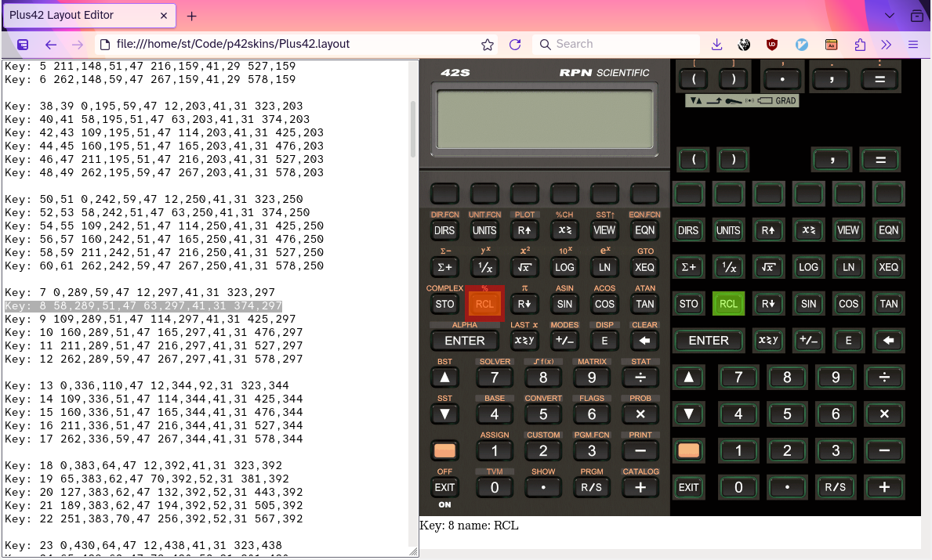This screenshot has height=560, width=932.
Task: Click the divide key on the left calculator
Action: [x=640, y=378]
